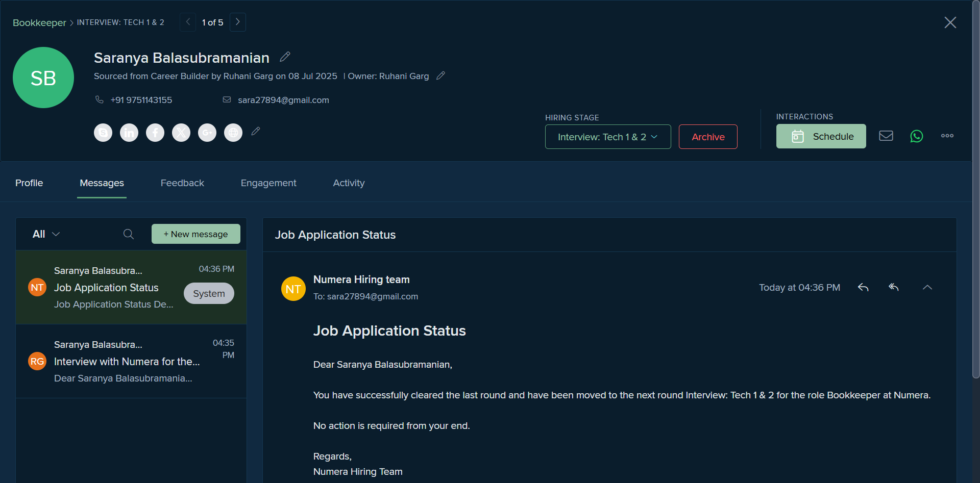The image size is (980, 483).
Task: Go to previous candidate arrow
Action: coord(188,22)
